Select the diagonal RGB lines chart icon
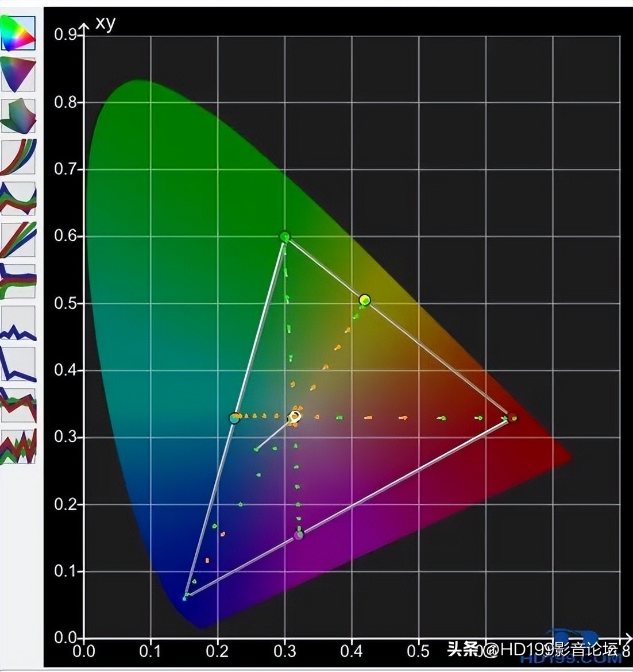The image size is (633, 672). point(18,240)
